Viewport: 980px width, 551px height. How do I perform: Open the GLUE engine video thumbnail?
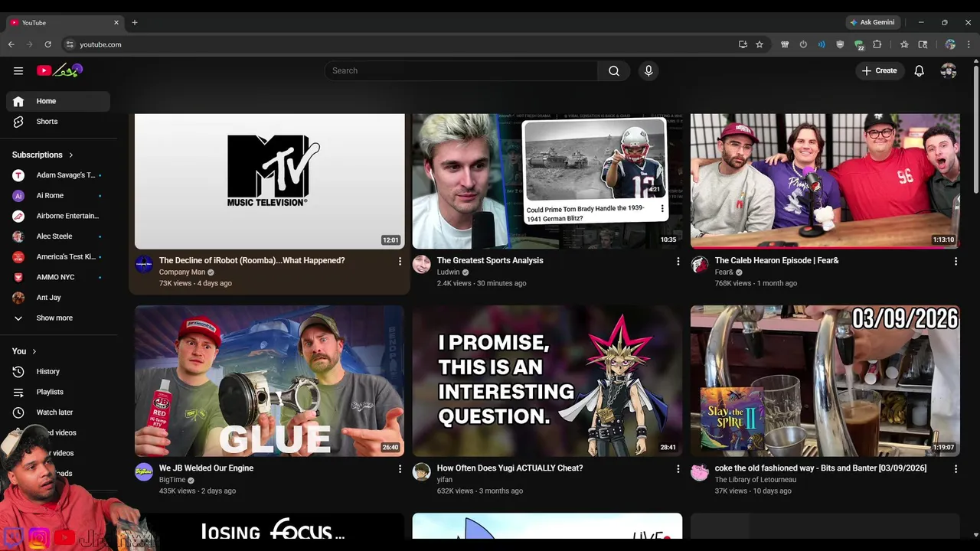(x=269, y=381)
